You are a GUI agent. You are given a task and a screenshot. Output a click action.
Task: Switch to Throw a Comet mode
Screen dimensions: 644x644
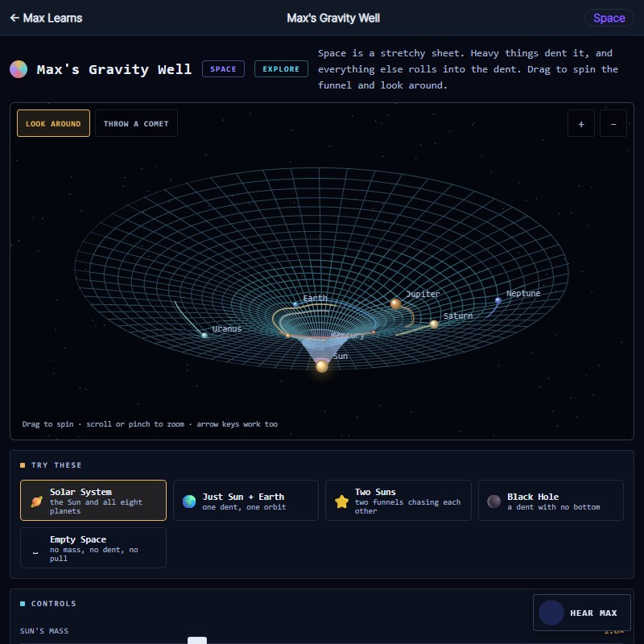pos(136,123)
